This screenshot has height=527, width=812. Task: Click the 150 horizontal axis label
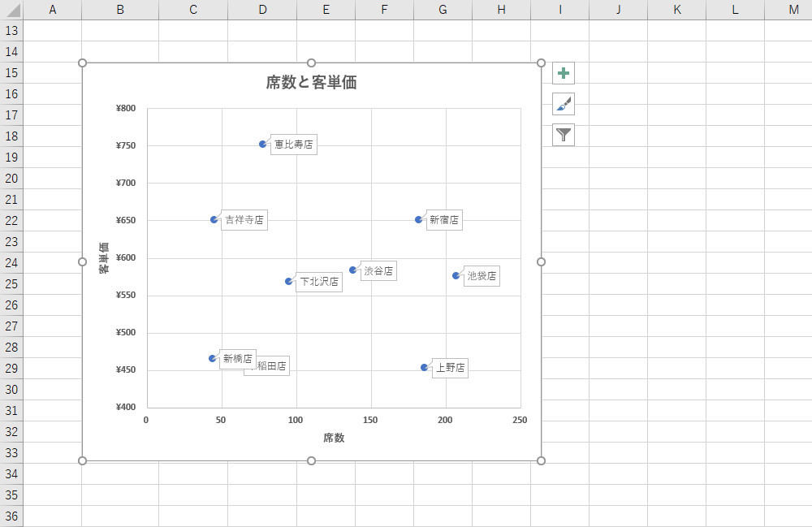(370, 420)
